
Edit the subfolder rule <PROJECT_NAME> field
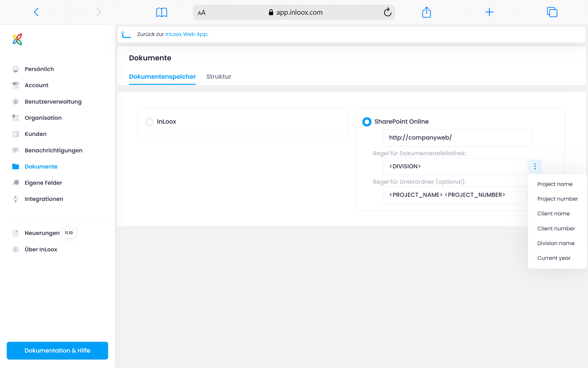pos(455,195)
